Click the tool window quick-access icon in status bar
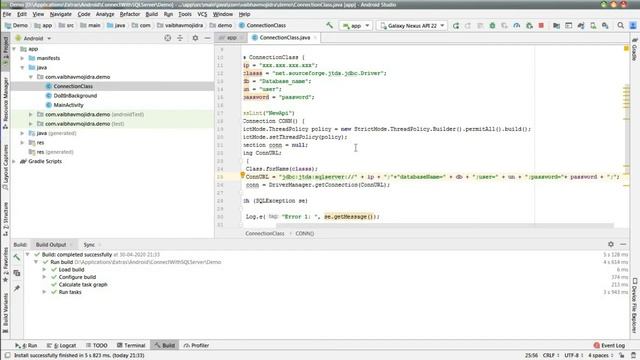This screenshot has width=640, height=360. point(7,355)
